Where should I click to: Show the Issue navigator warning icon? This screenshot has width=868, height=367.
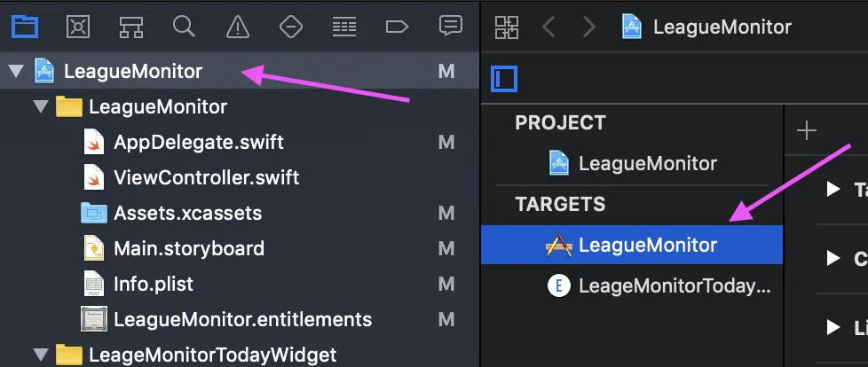tap(237, 27)
